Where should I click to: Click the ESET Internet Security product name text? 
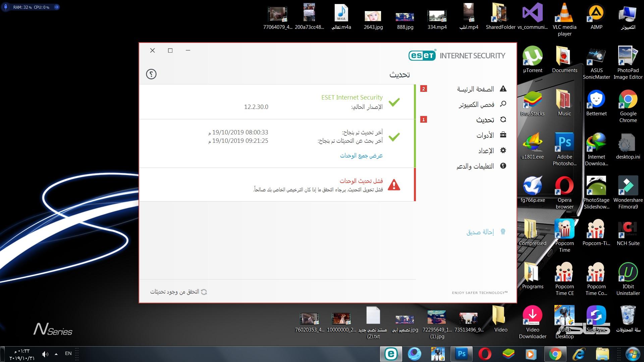[352, 97]
